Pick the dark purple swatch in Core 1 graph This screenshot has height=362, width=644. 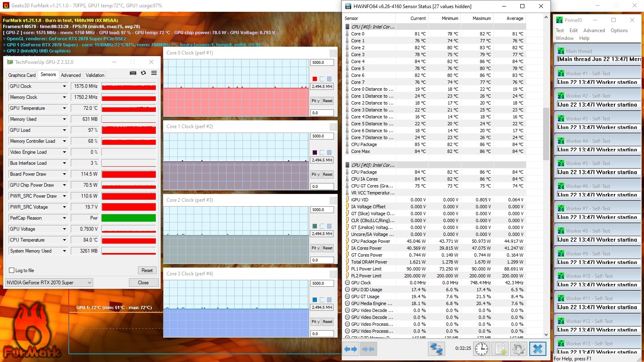click(314, 153)
